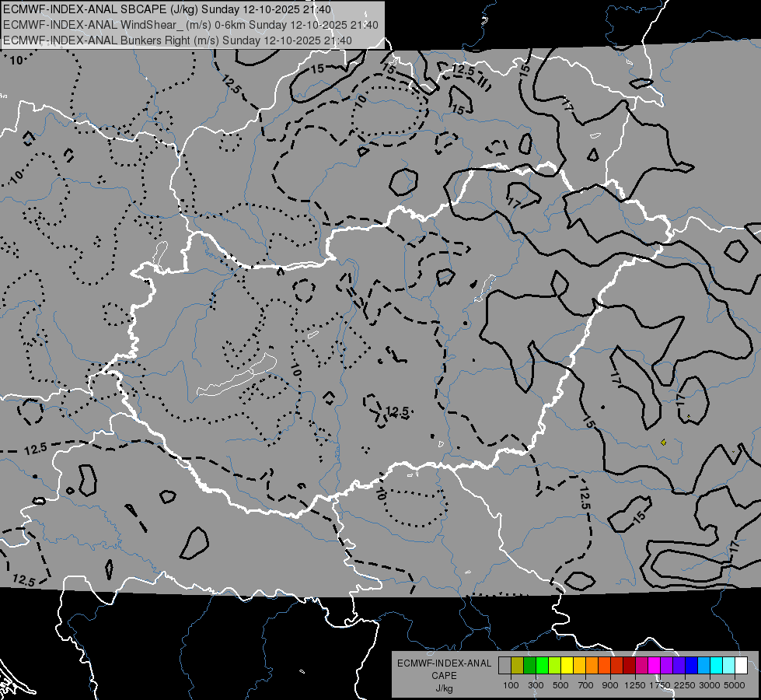Select the pink-magenta swatch after 1250
The height and width of the screenshot is (700, 761).
[x=642, y=666]
